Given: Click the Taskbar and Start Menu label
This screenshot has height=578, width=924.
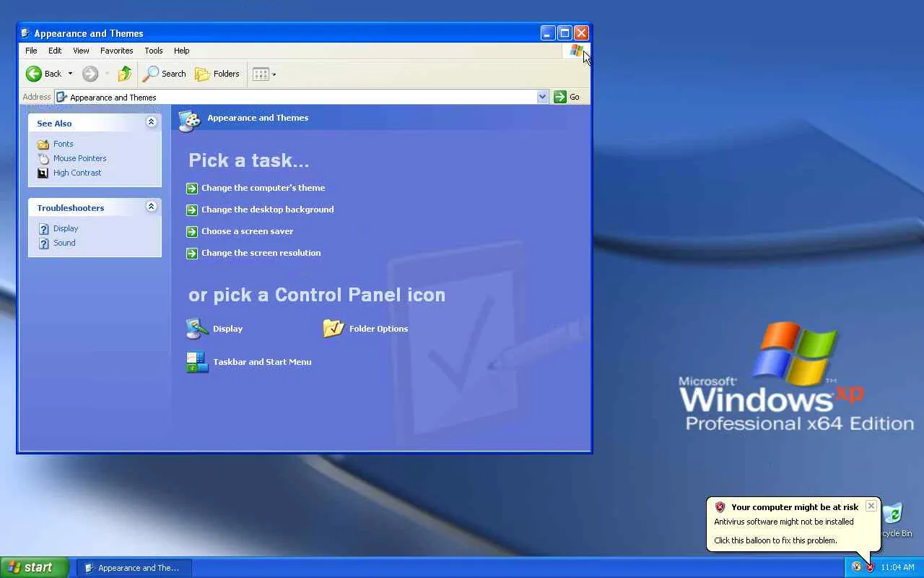Looking at the screenshot, I should (x=263, y=362).
